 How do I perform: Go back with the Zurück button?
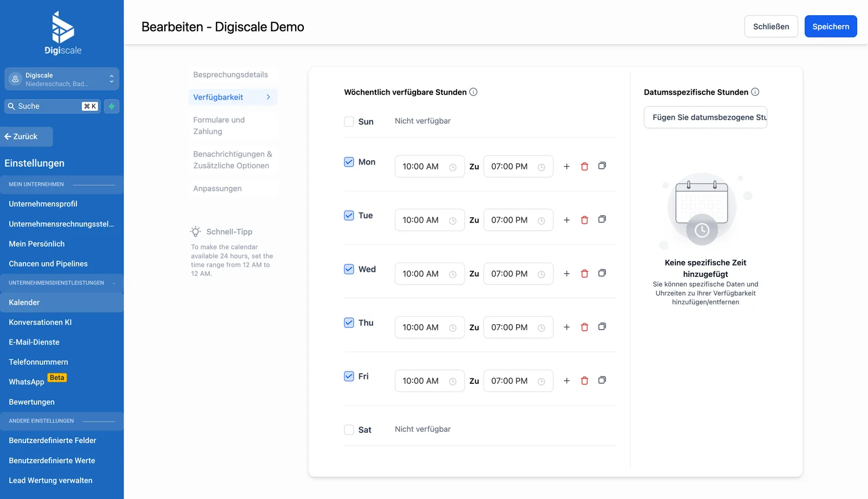[27, 137]
